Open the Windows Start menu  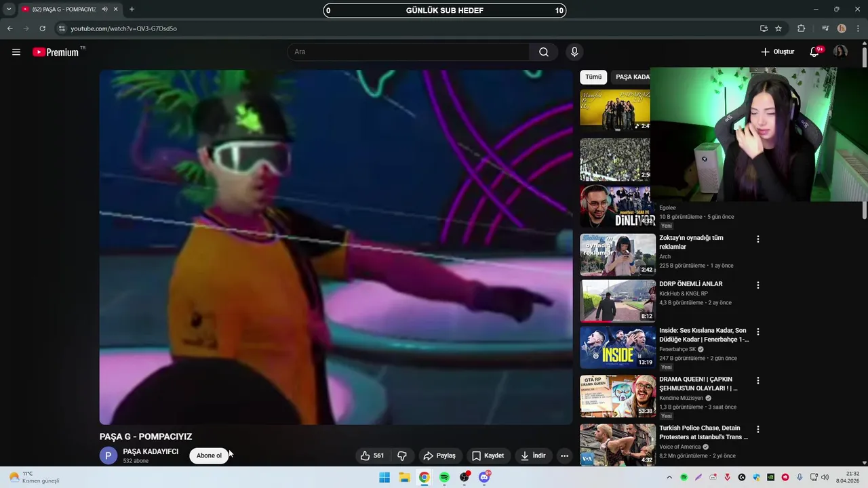coord(384,477)
